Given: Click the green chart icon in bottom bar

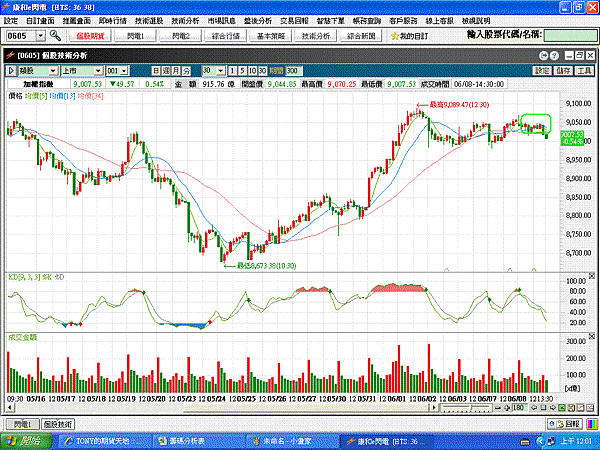Looking at the screenshot, I should pos(562,408).
